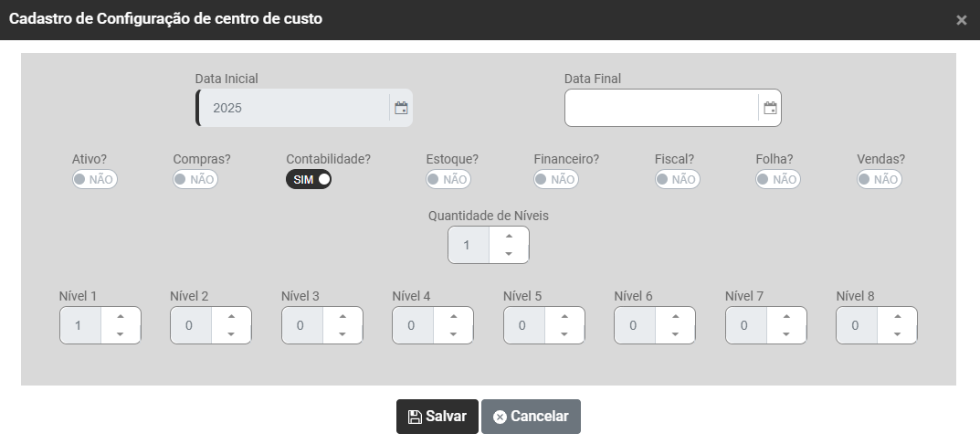Enable the Vendas? toggle
Viewport: 980px width, 444px height.
click(x=880, y=179)
